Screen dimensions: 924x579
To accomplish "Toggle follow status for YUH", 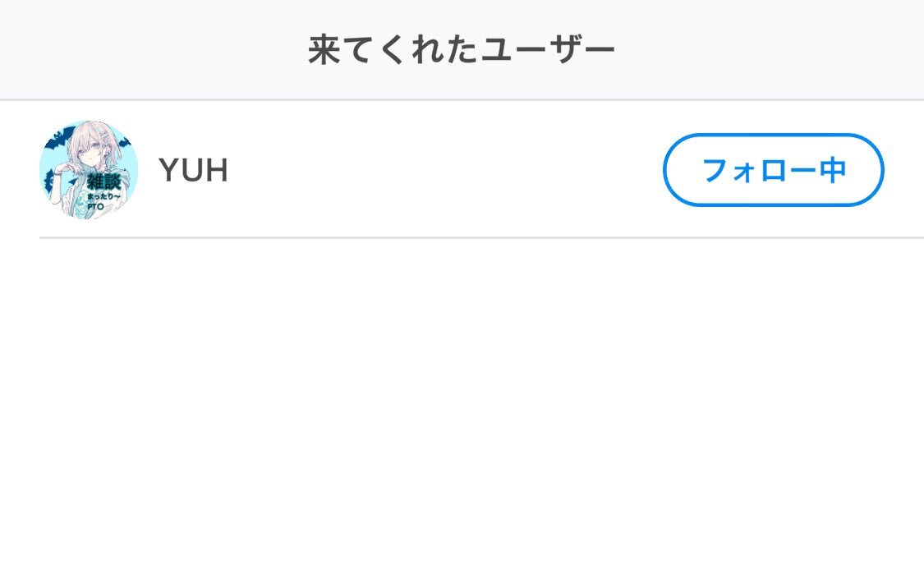I will pos(773,170).
